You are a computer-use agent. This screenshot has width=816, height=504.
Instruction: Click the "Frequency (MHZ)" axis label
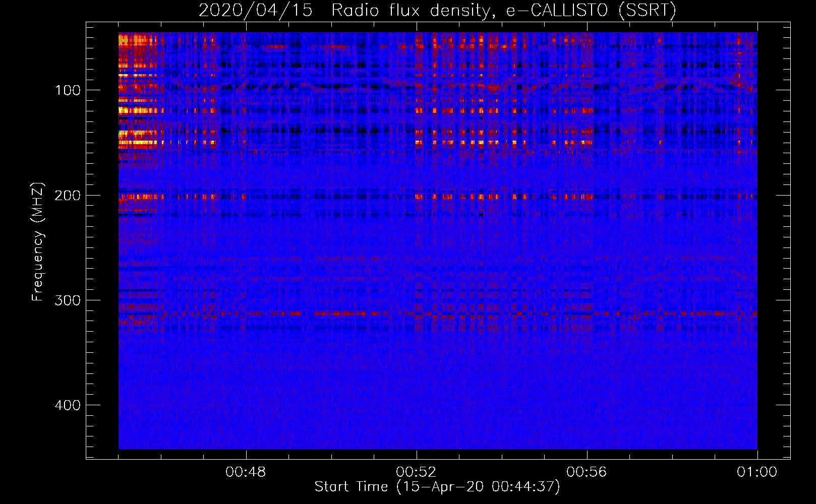click(x=38, y=242)
